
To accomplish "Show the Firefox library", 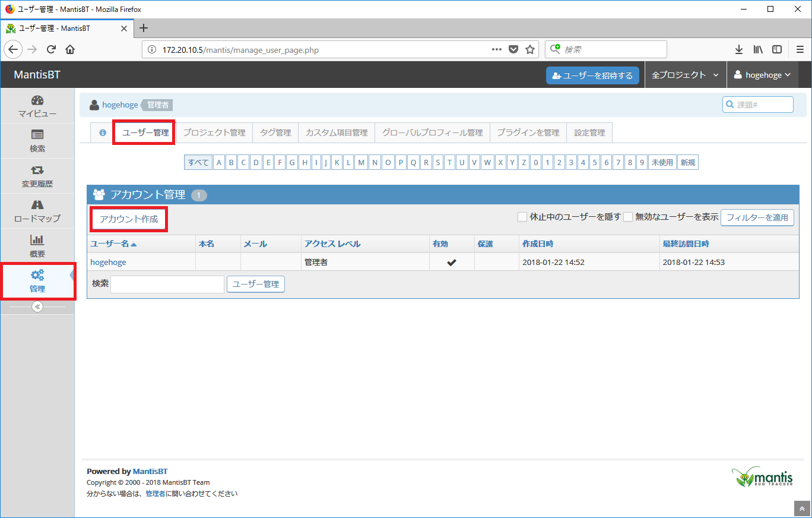I will [x=758, y=49].
